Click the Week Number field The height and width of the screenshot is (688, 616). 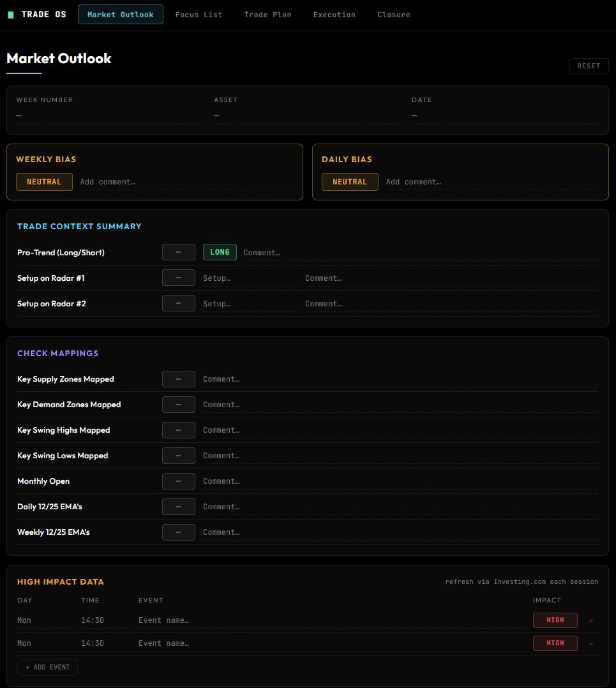coord(110,116)
